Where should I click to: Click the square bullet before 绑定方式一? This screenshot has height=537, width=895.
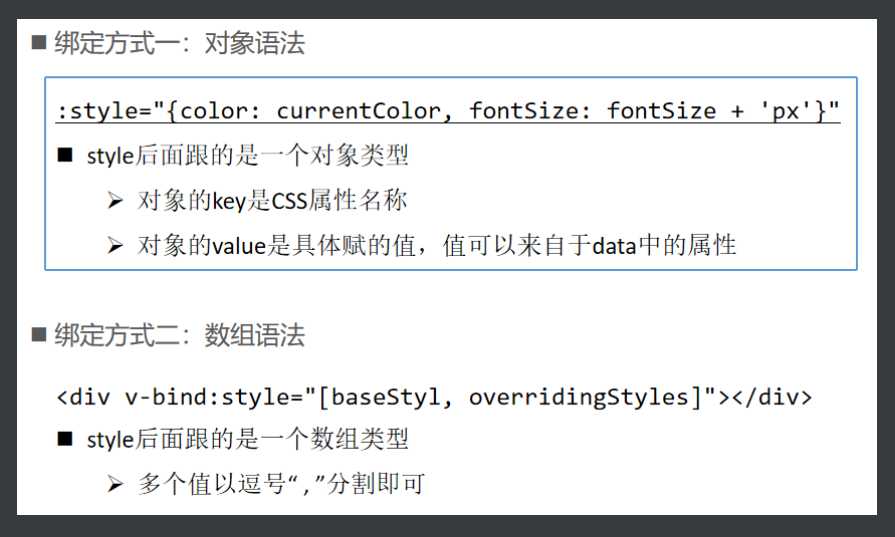[39, 42]
